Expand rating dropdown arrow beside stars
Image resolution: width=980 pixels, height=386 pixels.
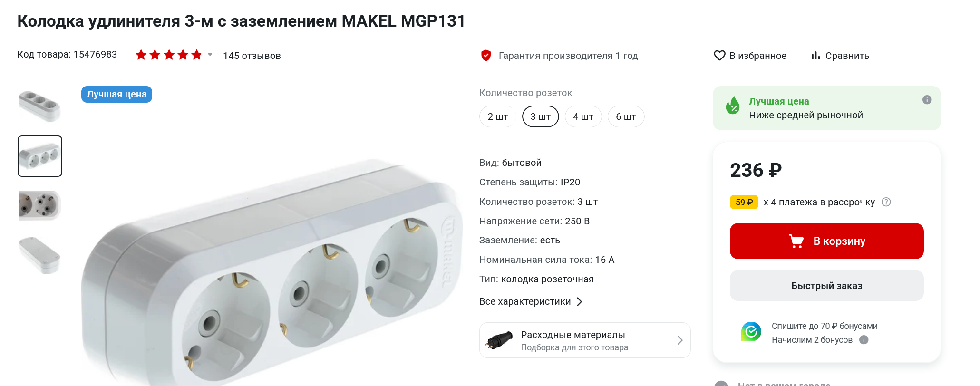(x=210, y=55)
